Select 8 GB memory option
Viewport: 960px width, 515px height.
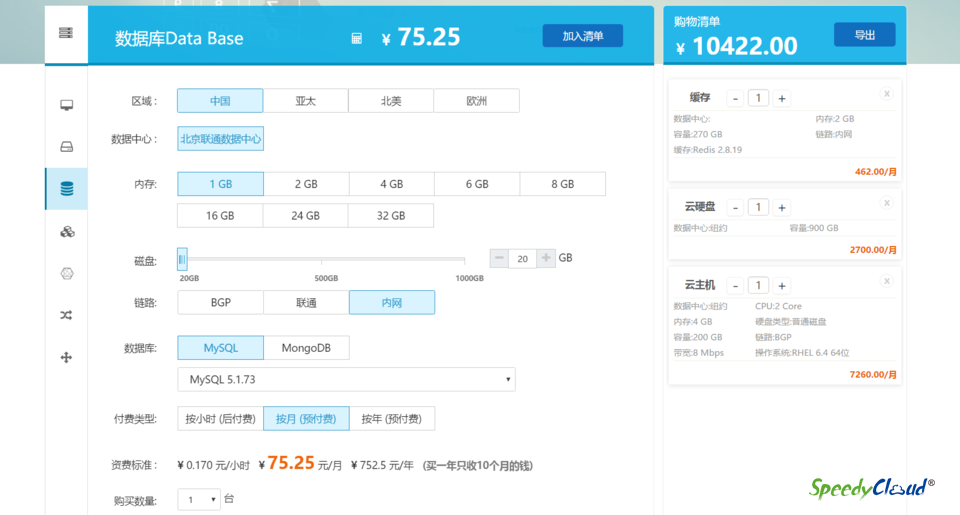[x=563, y=184]
